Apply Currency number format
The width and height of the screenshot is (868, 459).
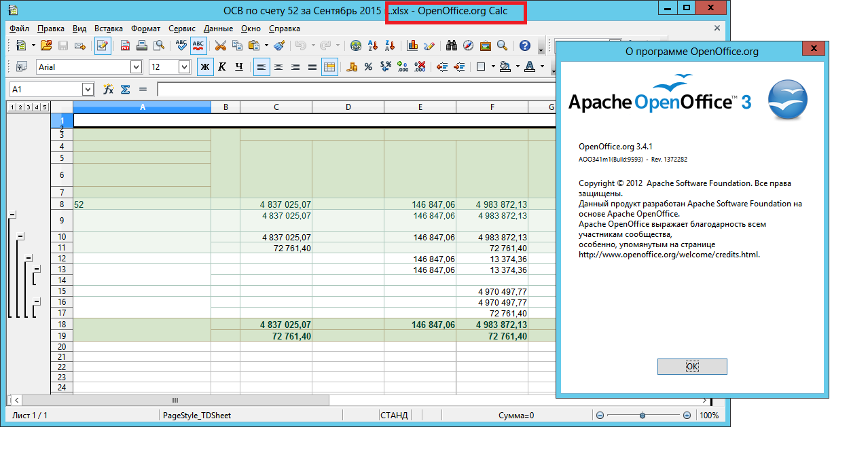pyautogui.click(x=352, y=67)
